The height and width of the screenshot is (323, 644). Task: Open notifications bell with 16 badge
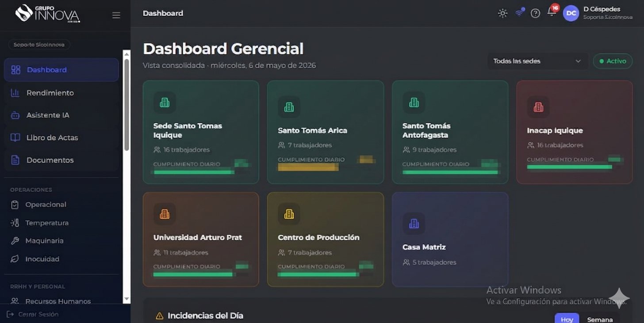click(552, 11)
